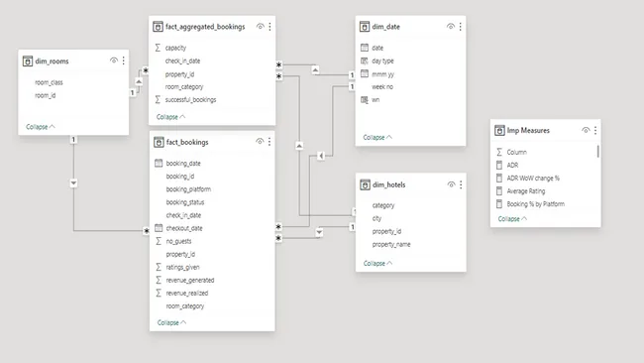644x363 pixels.
Task: Click the sigma icon beside ratings_given
Action: coord(159,267)
